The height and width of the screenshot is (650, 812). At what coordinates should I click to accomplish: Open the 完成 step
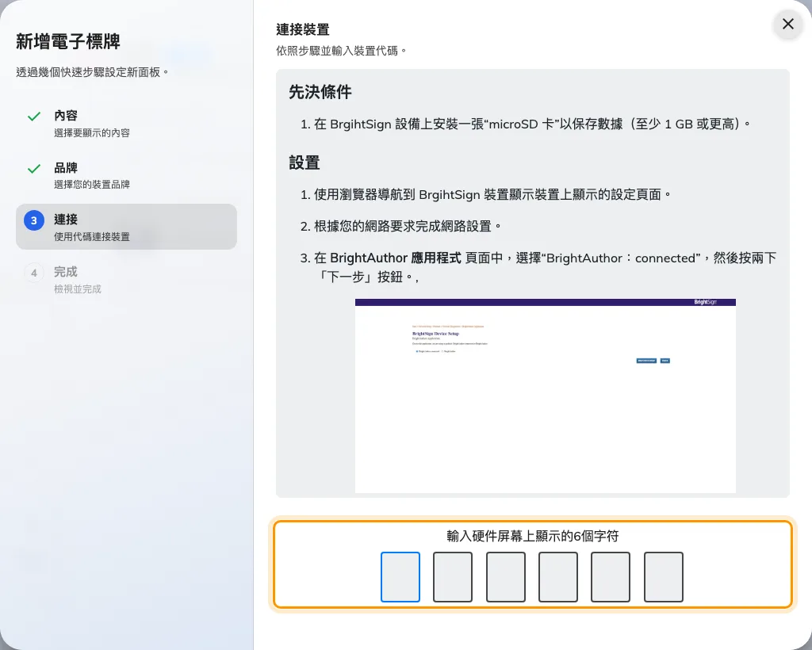point(126,279)
